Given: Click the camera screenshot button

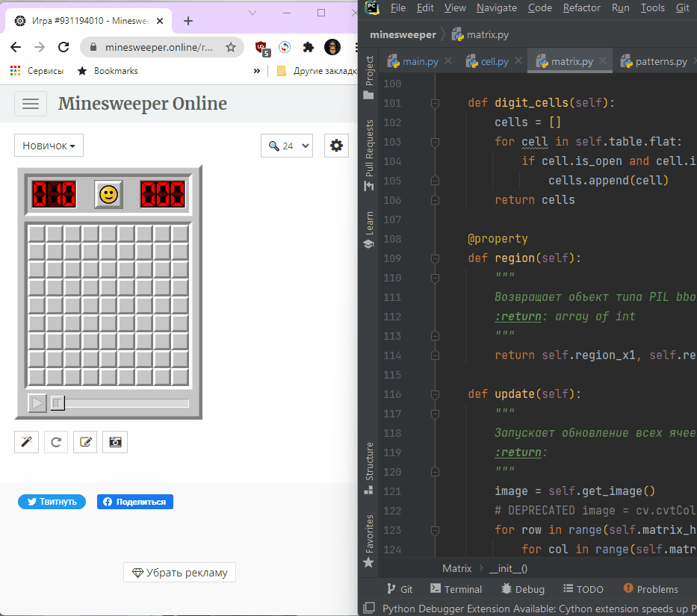Looking at the screenshot, I should (115, 442).
